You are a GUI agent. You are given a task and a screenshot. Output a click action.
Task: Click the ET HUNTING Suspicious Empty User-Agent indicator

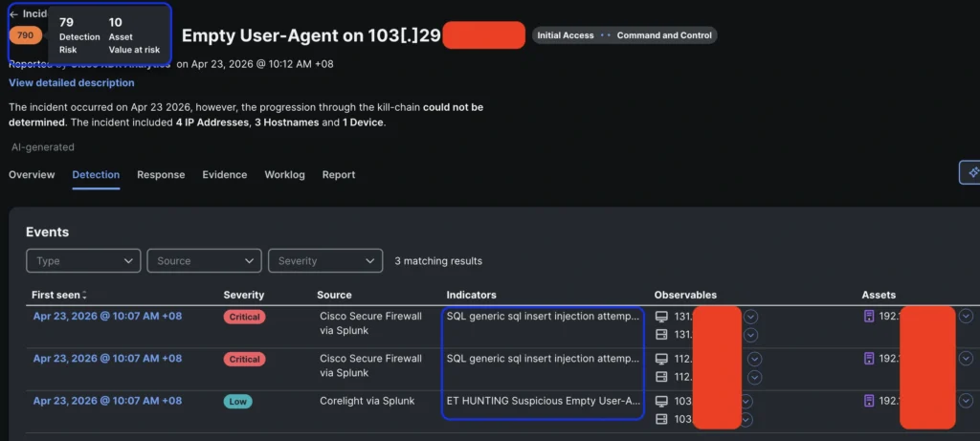(x=544, y=401)
